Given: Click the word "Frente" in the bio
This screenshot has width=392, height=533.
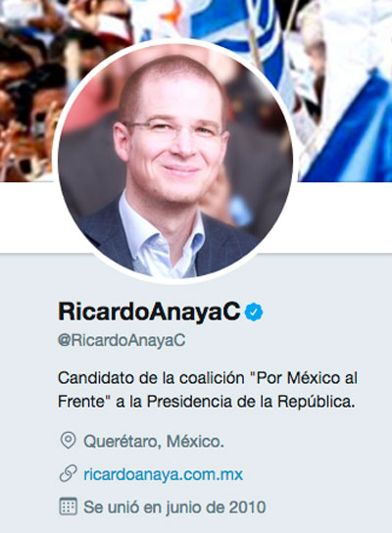Looking at the screenshot, I should point(81,402).
